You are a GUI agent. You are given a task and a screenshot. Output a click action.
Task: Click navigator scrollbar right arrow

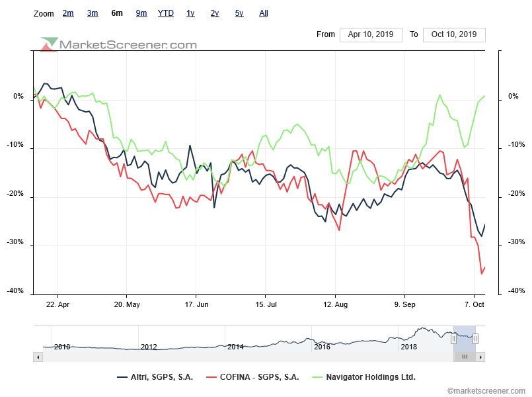click(480, 357)
